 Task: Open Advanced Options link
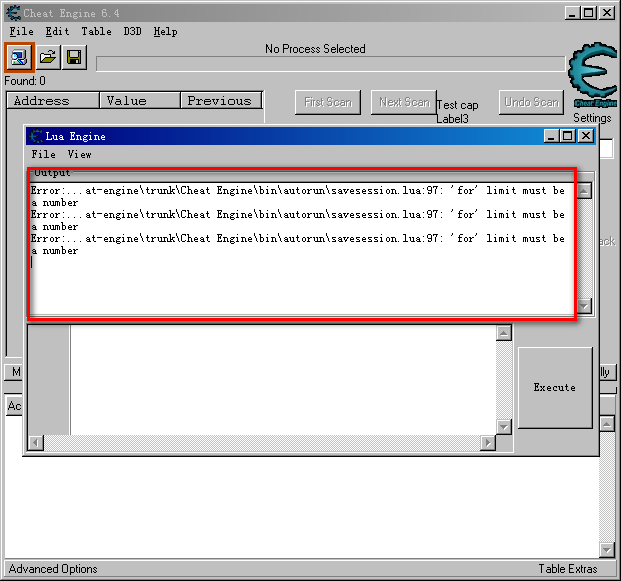tap(53, 569)
